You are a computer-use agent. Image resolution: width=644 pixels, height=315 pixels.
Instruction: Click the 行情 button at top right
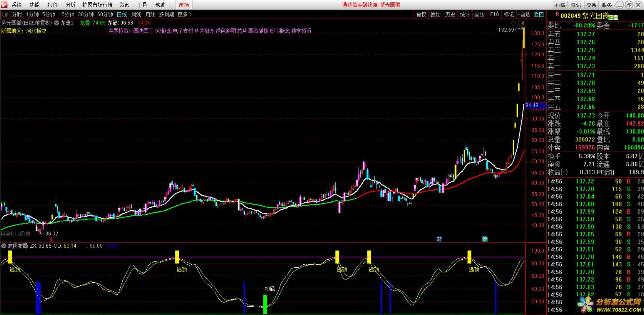pos(560,5)
